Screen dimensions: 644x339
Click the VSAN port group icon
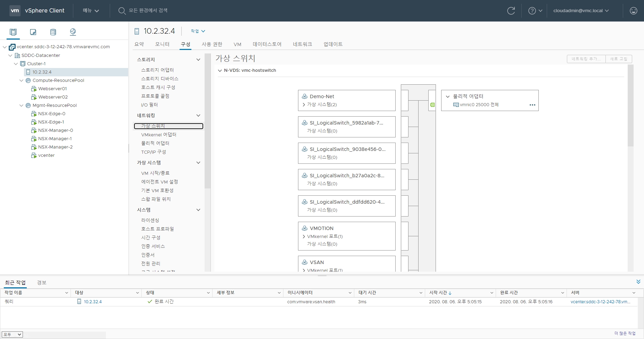305,262
